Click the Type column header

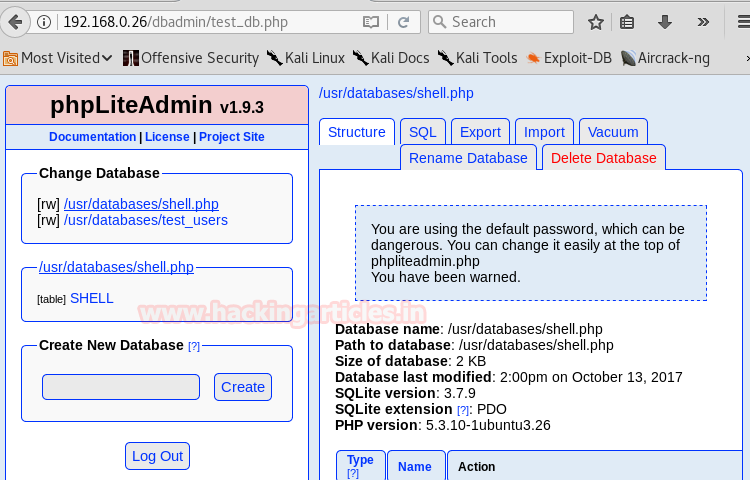pyautogui.click(x=360, y=460)
